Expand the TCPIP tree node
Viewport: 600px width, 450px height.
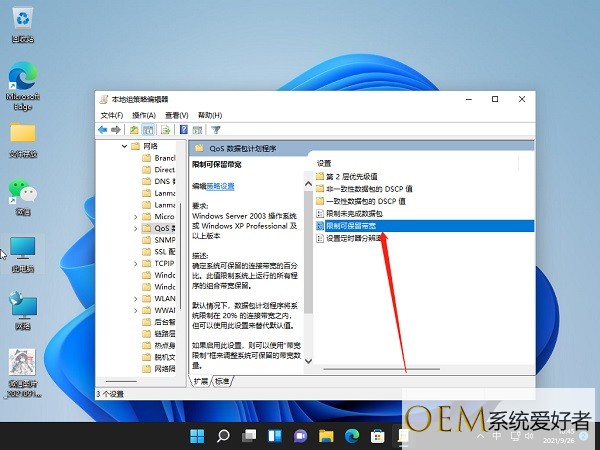point(135,262)
